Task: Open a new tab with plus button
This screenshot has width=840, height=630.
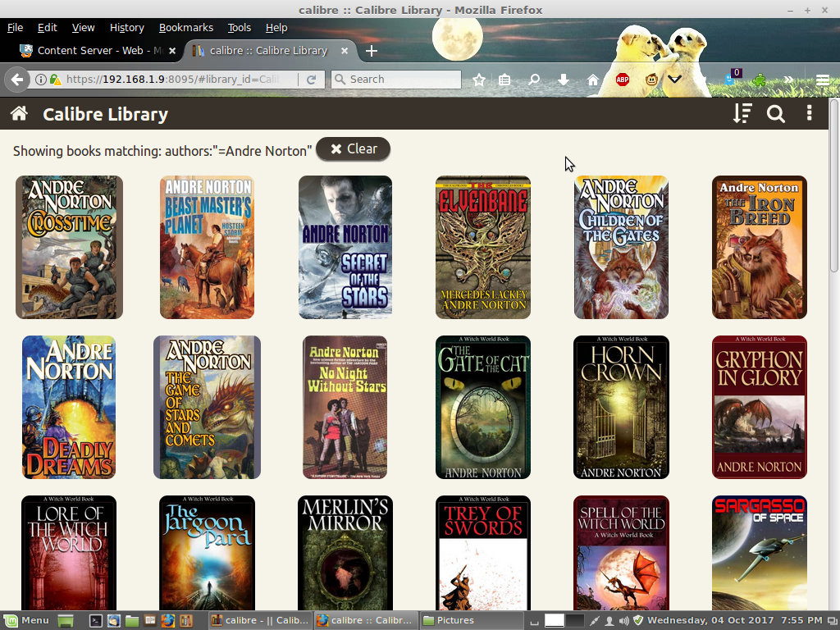Action: 372,51
